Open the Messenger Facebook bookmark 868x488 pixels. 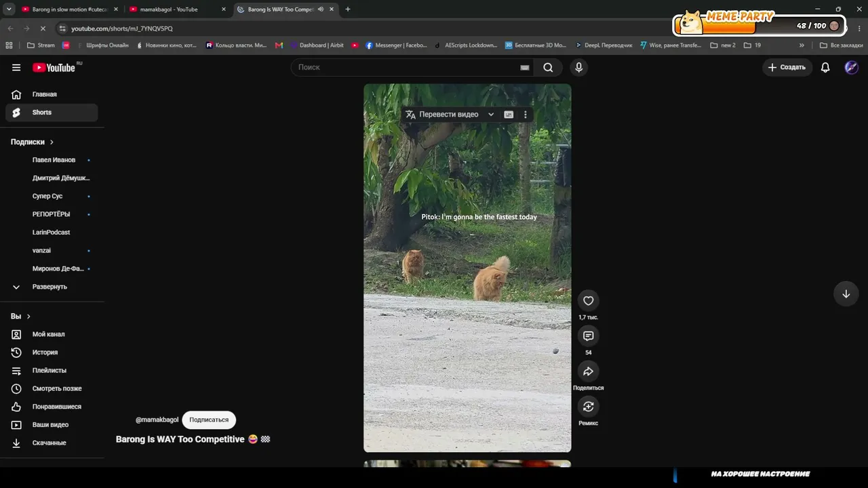coord(396,45)
